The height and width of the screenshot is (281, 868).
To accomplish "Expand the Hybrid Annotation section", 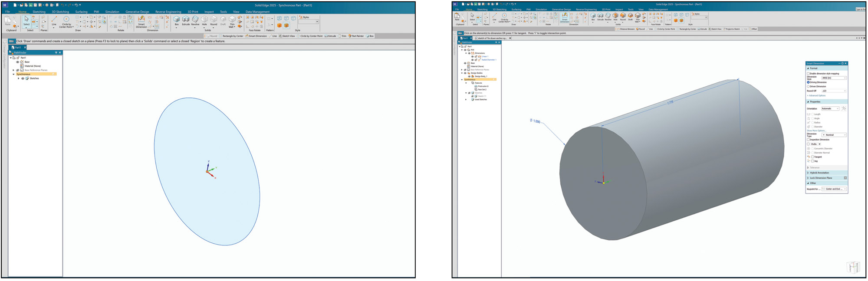I will [819, 173].
